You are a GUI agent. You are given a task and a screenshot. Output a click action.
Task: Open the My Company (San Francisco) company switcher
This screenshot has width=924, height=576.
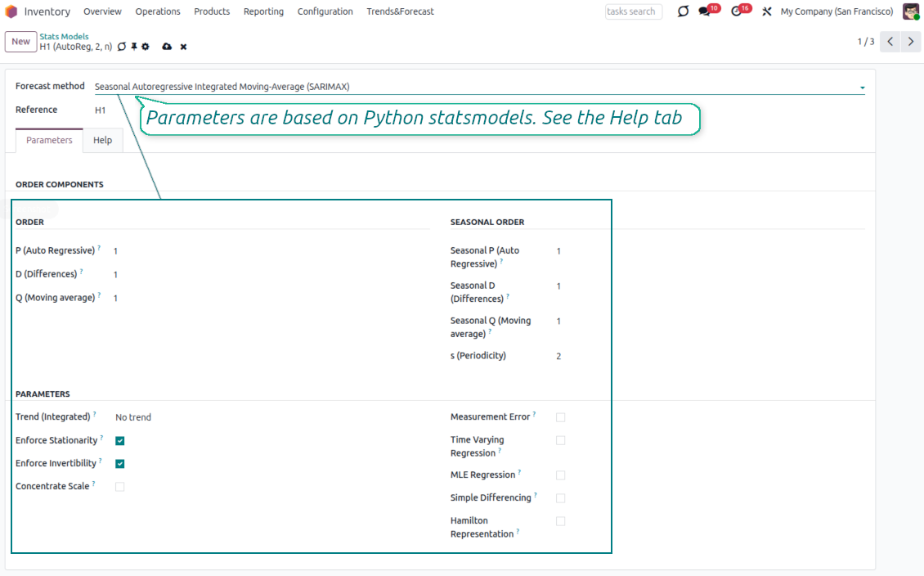[x=837, y=11]
